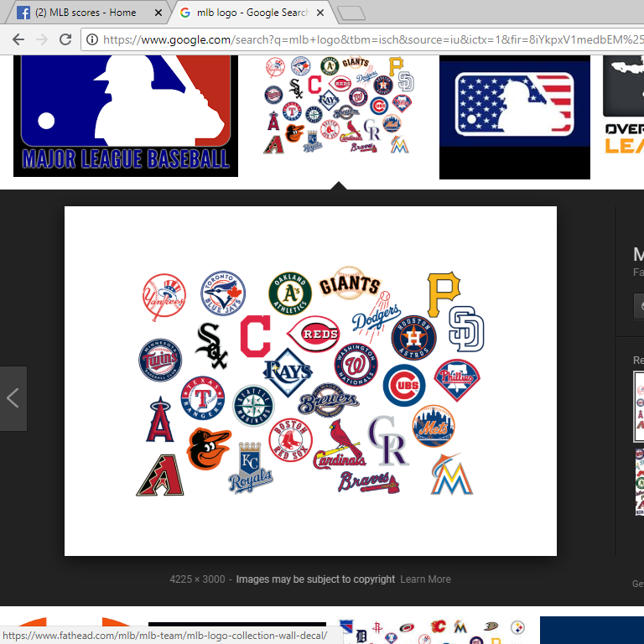The image size is (644, 644).
Task: Show previous image with left chevron
Action: coord(13,398)
